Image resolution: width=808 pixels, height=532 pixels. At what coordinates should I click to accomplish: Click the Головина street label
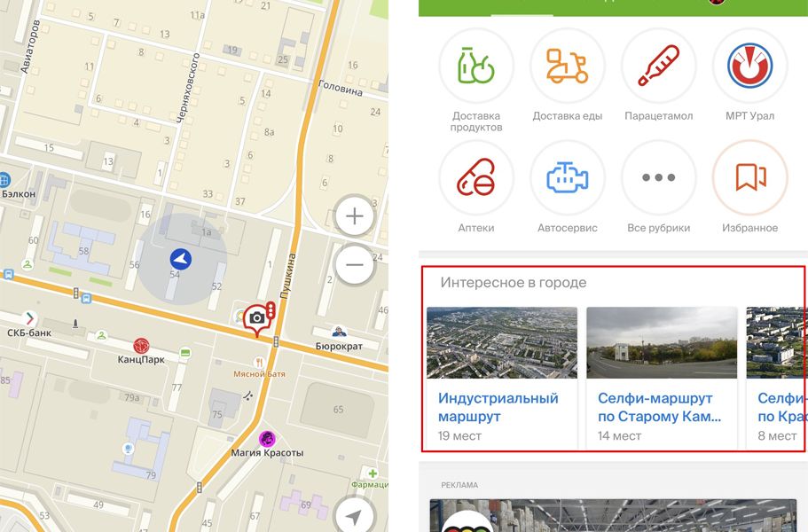point(341,88)
